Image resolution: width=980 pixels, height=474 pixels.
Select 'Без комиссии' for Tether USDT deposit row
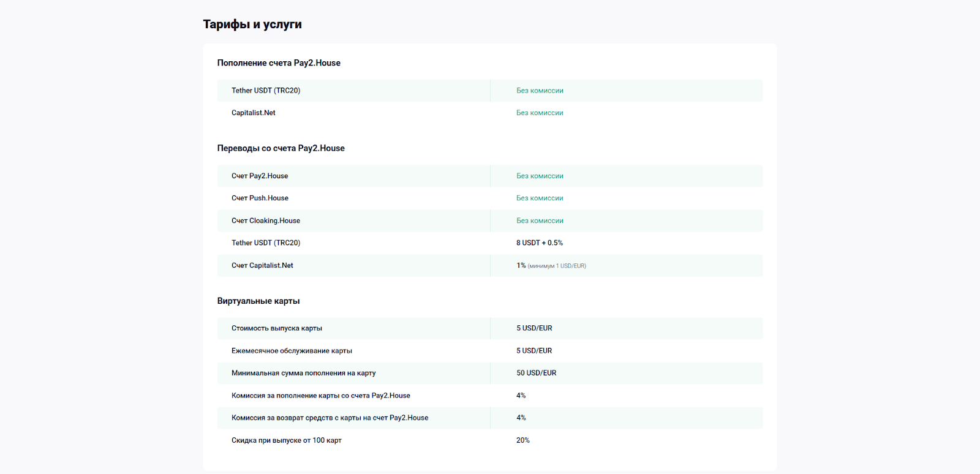tap(540, 91)
